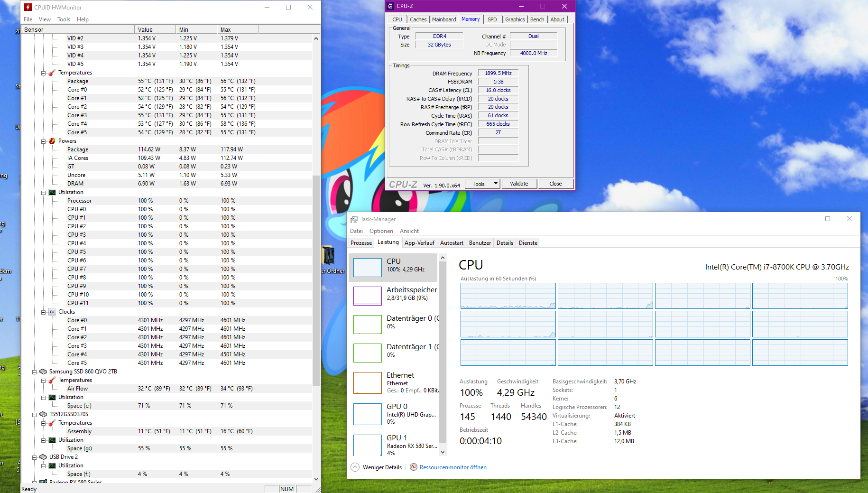The height and width of the screenshot is (493, 868).
Task: Select GPU 1 Radeon RX 580 in sidebar
Action: click(394, 445)
